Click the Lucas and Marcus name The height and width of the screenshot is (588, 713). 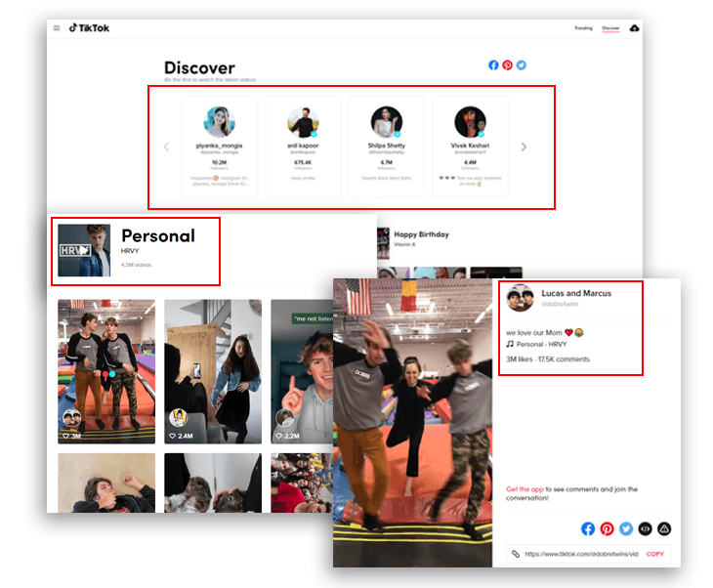pyautogui.click(x=576, y=293)
